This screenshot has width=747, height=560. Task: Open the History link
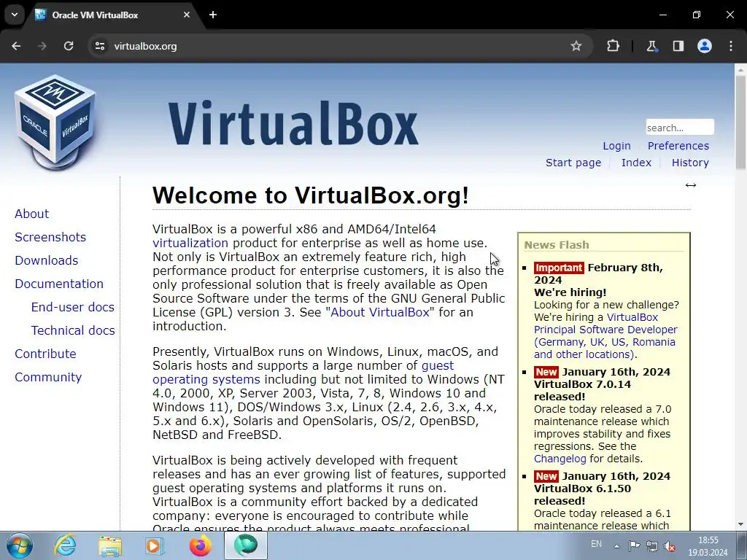coord(690,163)
